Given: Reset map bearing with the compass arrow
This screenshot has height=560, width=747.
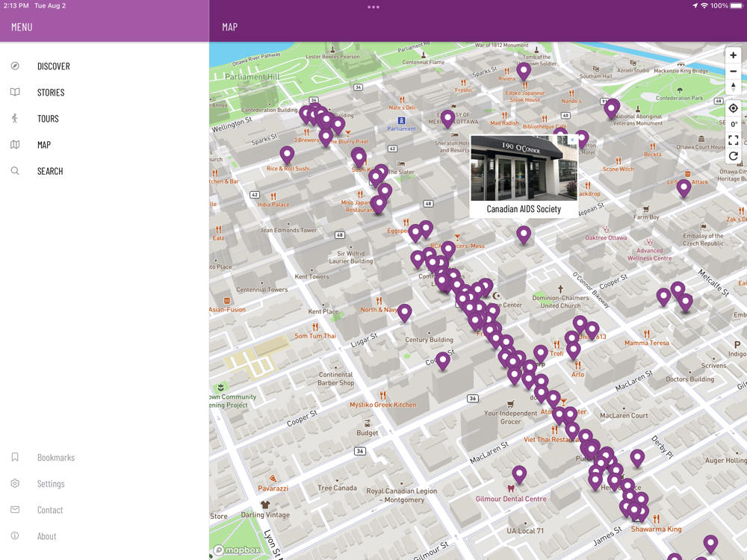Looking at the screenshot, I should (734, 87).
